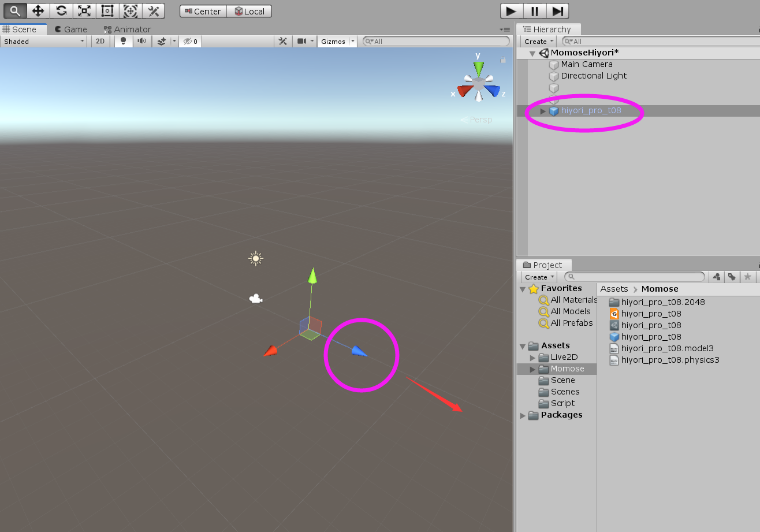Image resolution: width=760 pixels, height=532 pixels.
Task: Switch to the Animator tab
Action: 127,29
